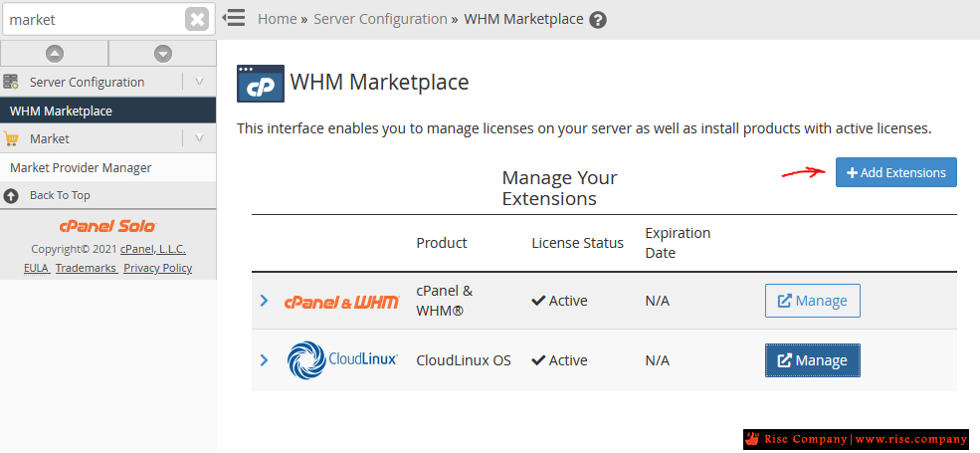Click the 'CloudLinux OS' product name
980x453 pixels.
463,360
